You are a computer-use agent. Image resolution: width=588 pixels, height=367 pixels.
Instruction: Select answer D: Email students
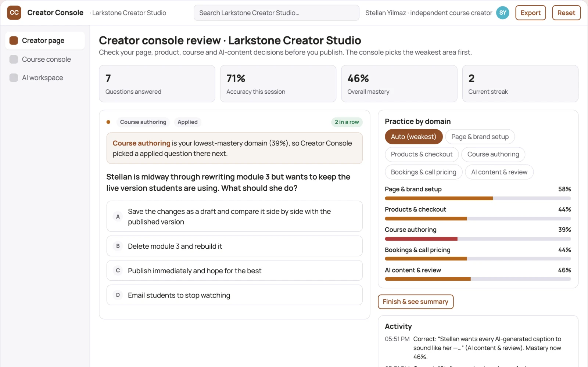pyautogui.click(x=234, y=295)
